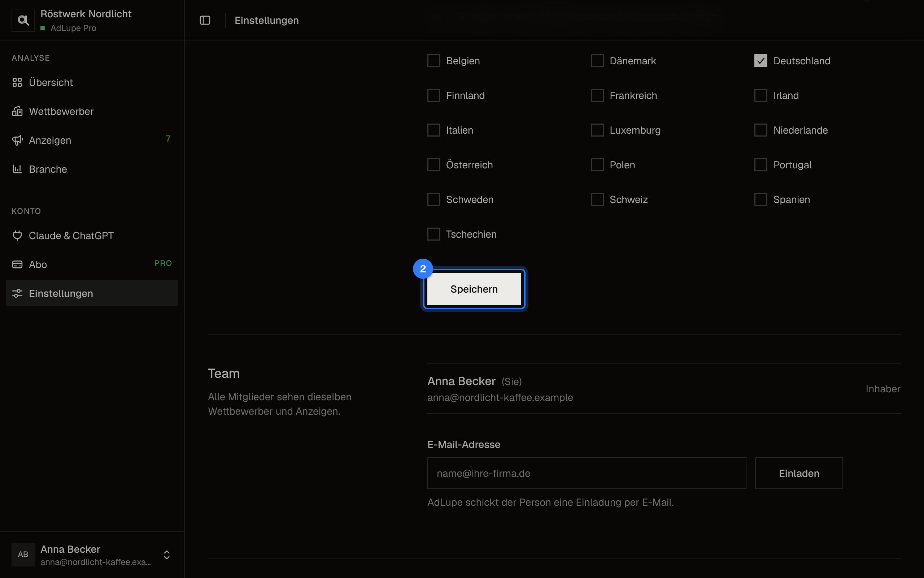
Task: Click the Anzeigen megaphone icon
Action: point(17,140)
